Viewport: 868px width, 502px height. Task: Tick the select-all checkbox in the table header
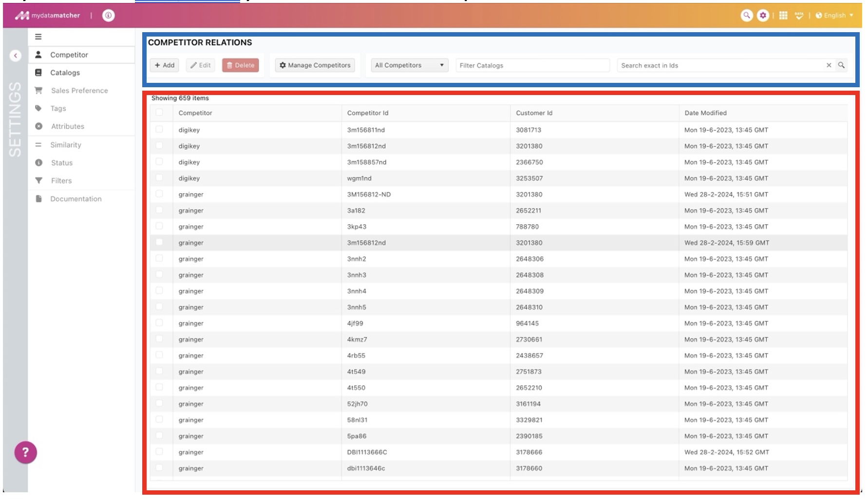159,113
